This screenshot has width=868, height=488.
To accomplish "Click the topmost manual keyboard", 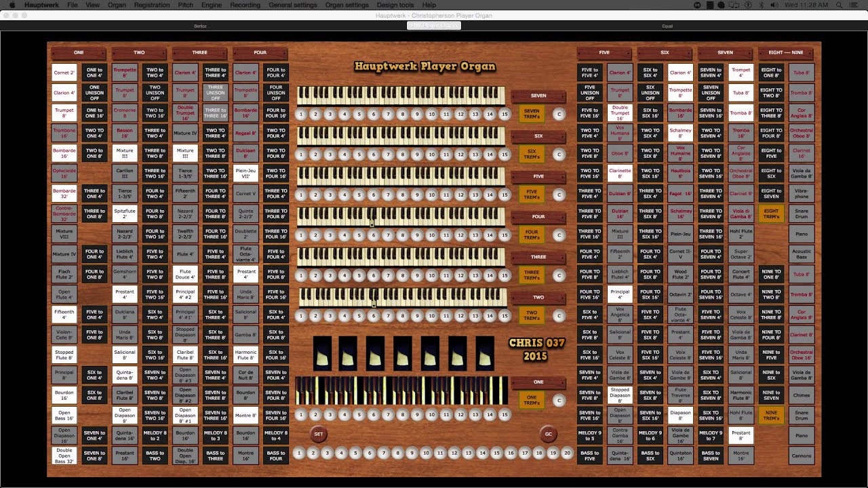I will [401, 96].
